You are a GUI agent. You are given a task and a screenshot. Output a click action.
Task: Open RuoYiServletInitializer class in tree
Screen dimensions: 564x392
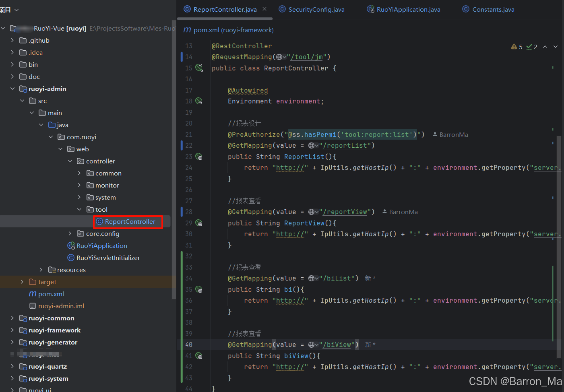pyautogui.click(x=108, y=258)
